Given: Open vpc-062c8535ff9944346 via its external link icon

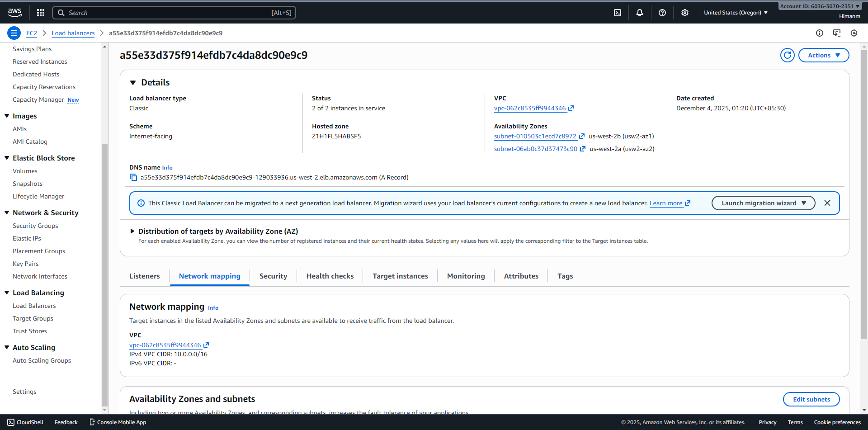Looking at the screenshot, I should pos(571,108).
